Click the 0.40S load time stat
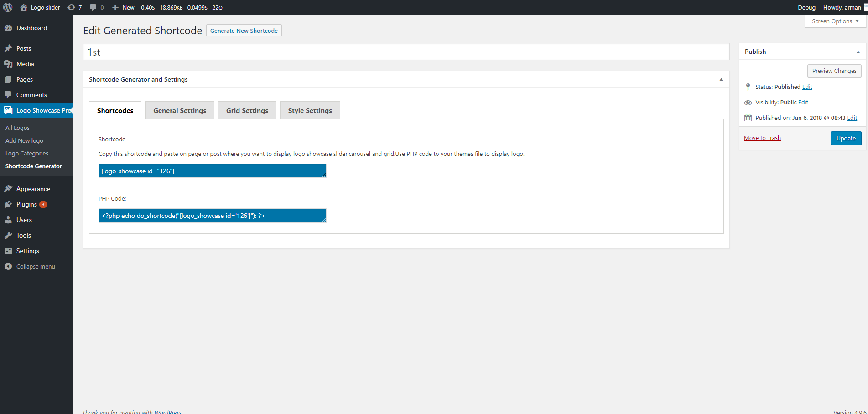Viewport: 868px width, 414px height. (148, 7)
